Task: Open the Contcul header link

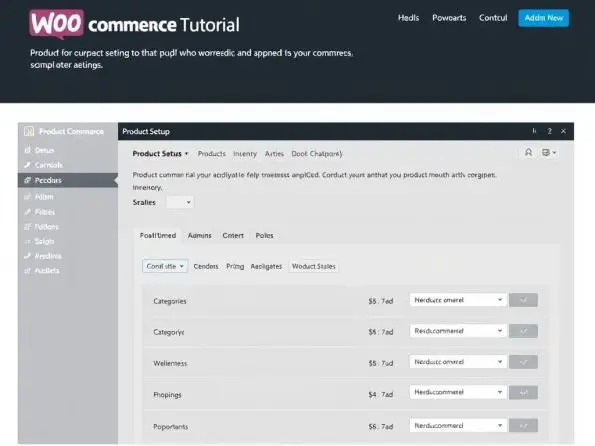Action: point(493,18)
